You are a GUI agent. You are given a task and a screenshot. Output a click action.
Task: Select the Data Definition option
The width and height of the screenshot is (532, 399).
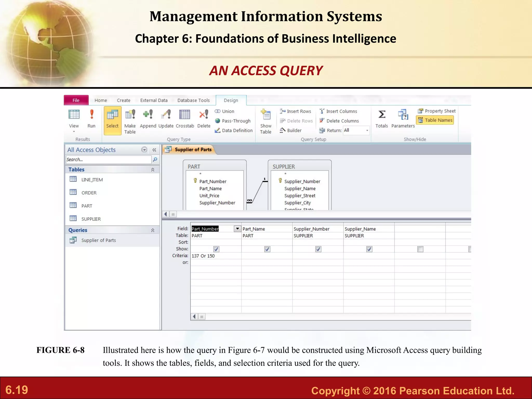tap(234, 130)
